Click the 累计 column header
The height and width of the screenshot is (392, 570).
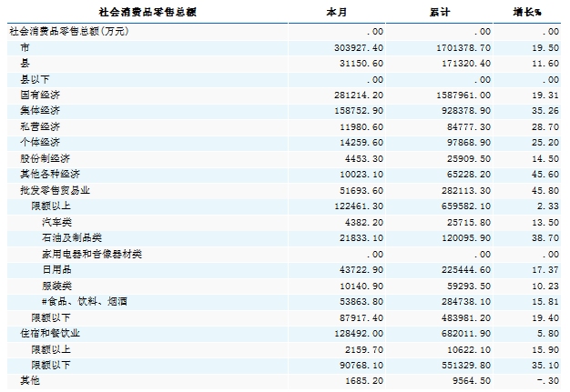[x=440, y=13]
